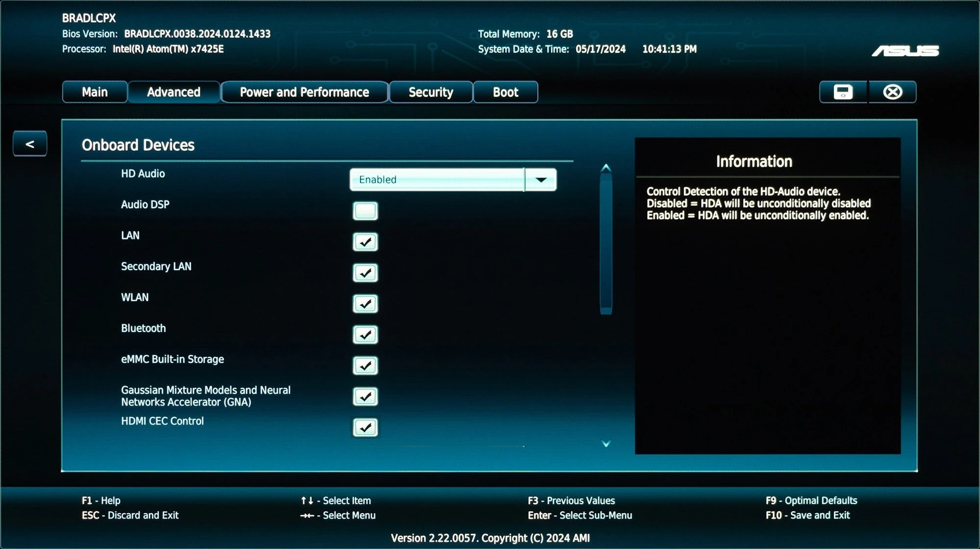The height and width of the screenshot is (549, 980).
Task: Click the HD Audio label
Action: [x=143, y=173]
